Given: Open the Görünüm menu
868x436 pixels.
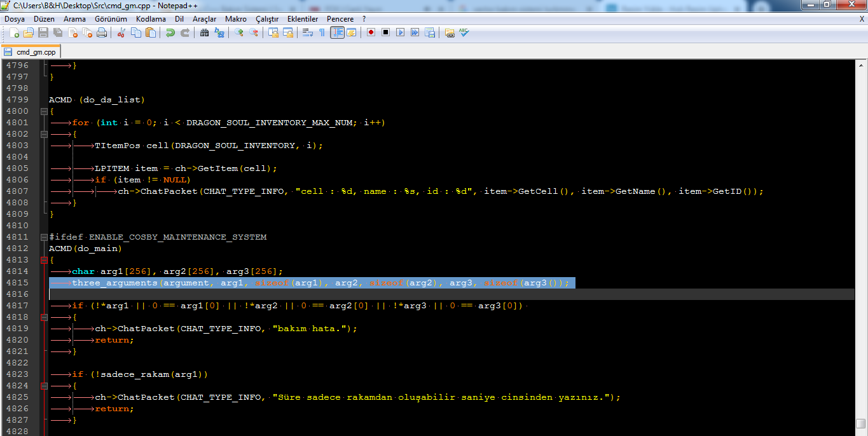Looking at the screenshot, I should click(x=111, y=19).
